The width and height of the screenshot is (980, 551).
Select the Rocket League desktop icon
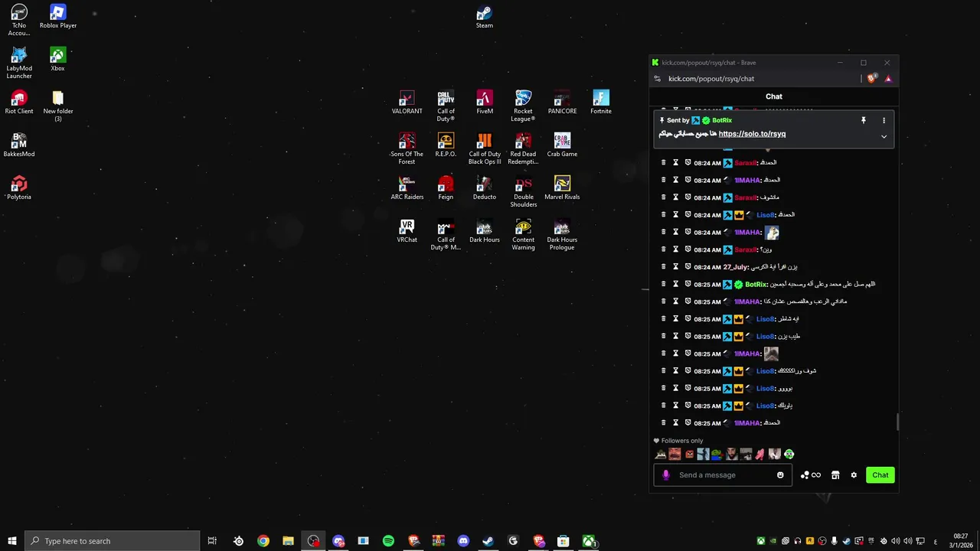523,106
